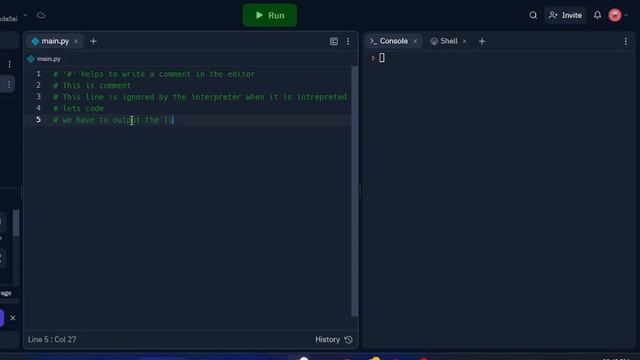Click the main.py breadcrumb label
640x360 pixels.
pyautogui.click(x=49, y=59)
